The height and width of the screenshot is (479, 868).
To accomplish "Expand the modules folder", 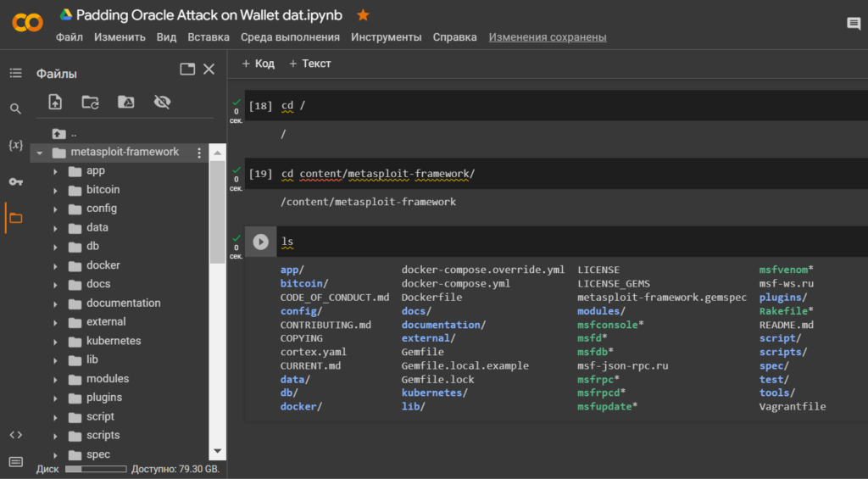I will pos(55,380).
